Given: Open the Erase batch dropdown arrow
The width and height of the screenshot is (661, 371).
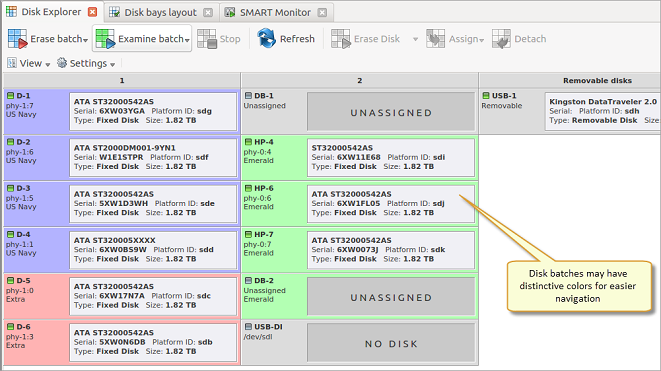Looking at the screenshot, I should [86, 40].
